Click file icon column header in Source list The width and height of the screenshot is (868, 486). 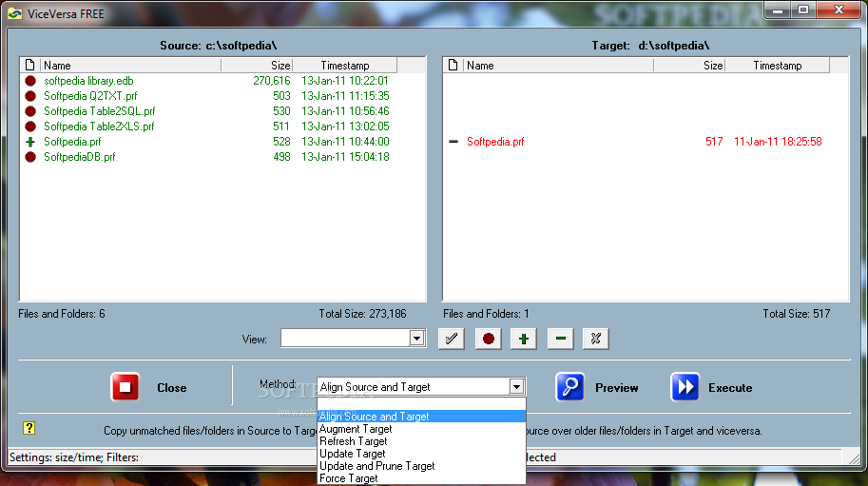pos(29,66)
